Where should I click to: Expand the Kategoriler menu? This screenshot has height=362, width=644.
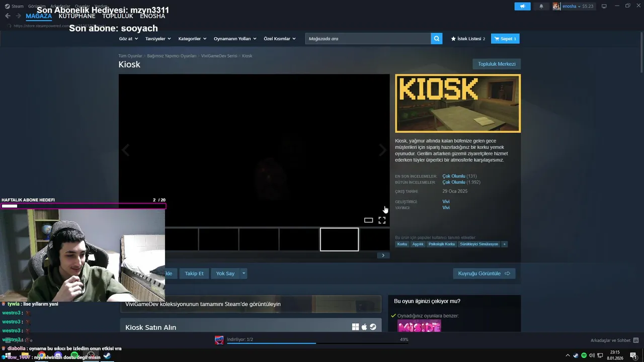point(192,39)
